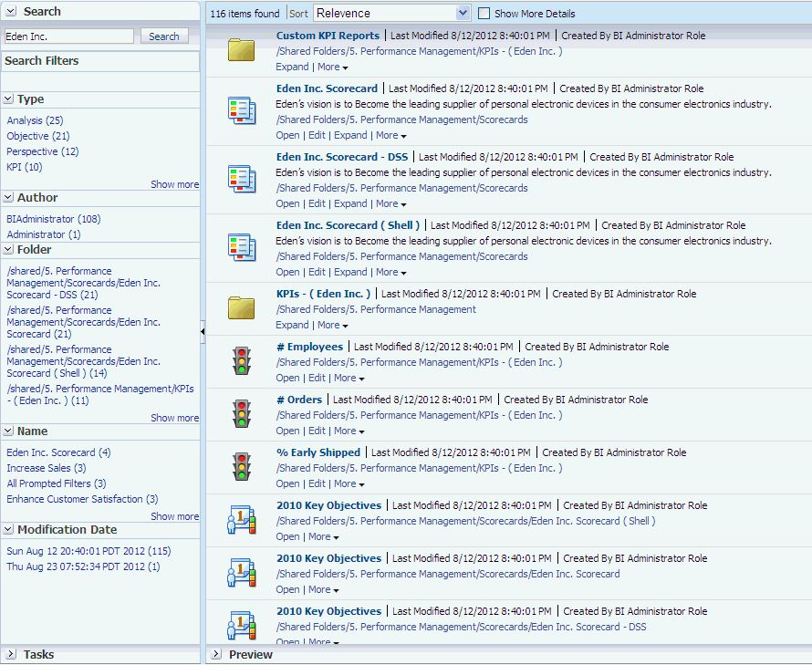Collapse the Author filter section
812x665 pixels.
(8, 197)
